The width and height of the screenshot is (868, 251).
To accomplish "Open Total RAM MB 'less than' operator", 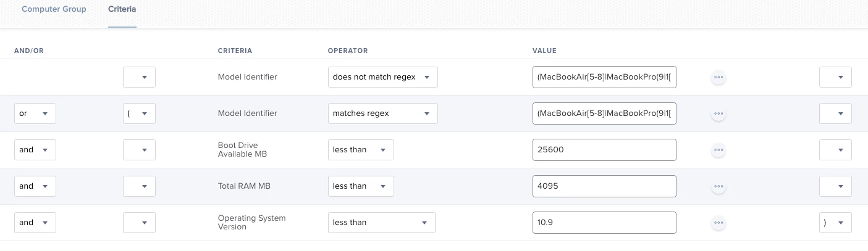I will tap(361, 186).
